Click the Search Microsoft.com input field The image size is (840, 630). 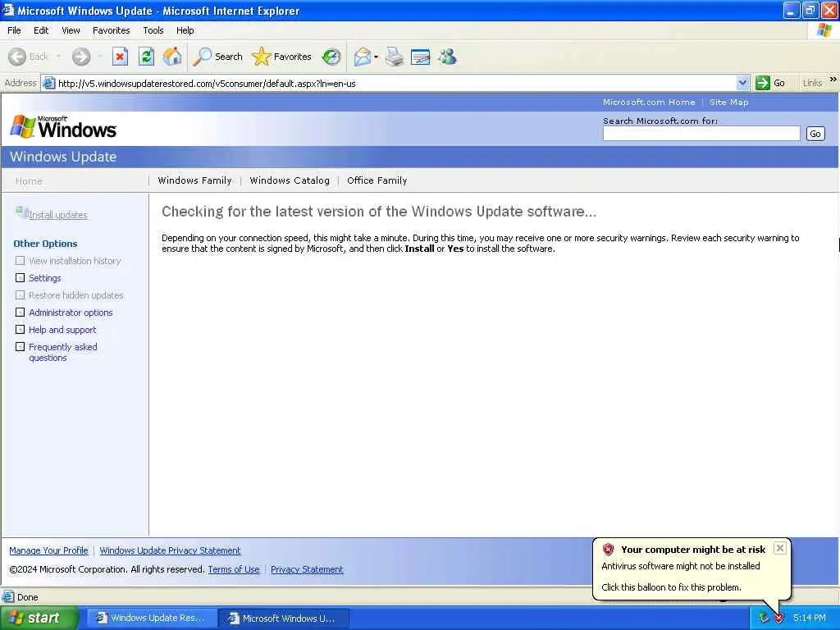click(701, 134)
